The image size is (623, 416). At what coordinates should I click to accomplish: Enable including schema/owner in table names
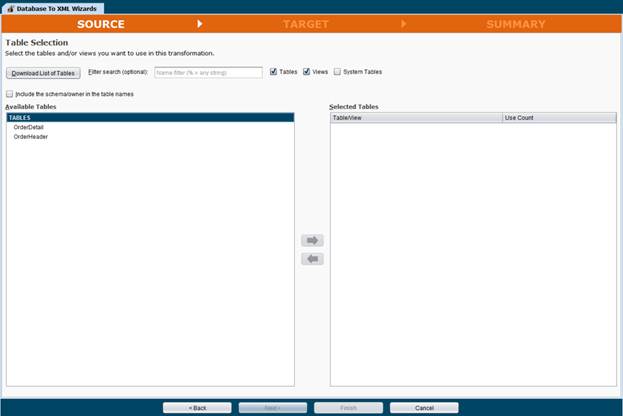pos(10,94)
